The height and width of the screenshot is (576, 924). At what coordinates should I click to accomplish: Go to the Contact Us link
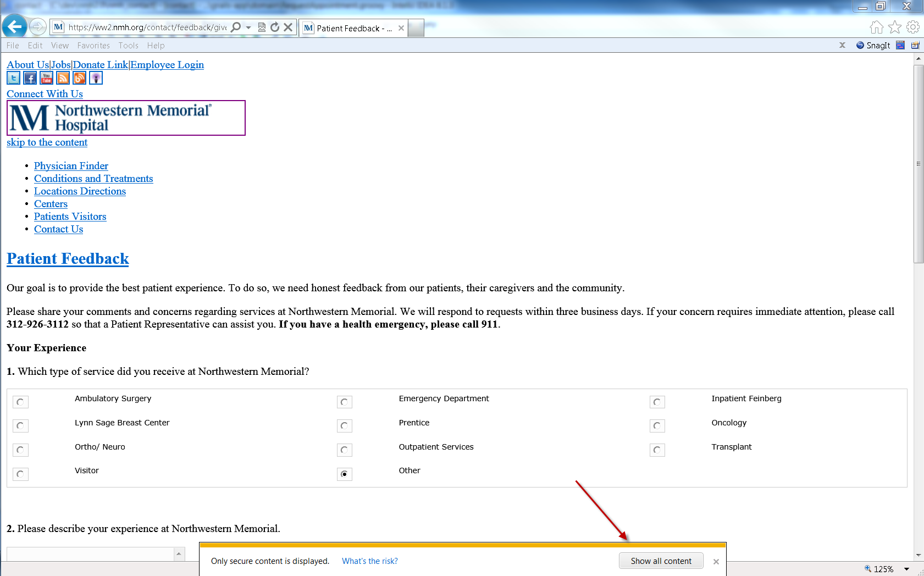point(58,229)
